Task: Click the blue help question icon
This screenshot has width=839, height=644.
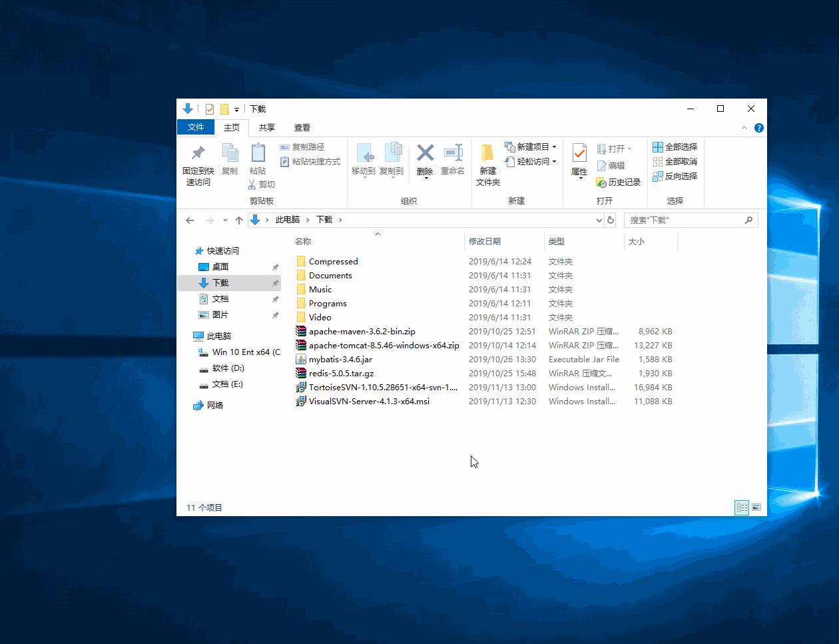Action: [x=759, y=128]
